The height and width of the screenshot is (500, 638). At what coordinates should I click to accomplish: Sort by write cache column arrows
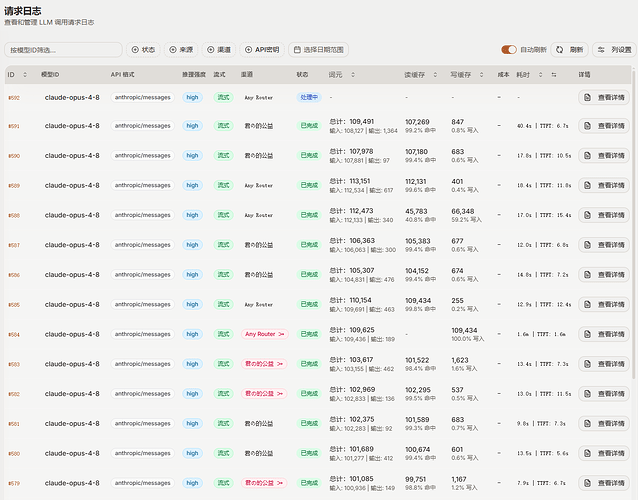tap(481, 74)
